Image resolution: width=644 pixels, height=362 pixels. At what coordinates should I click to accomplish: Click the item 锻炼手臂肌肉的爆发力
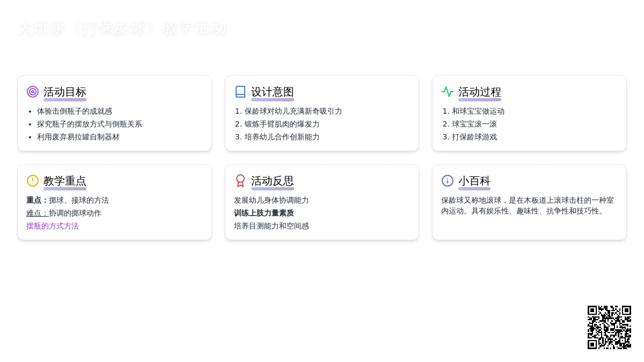click(x=282, y=124)
